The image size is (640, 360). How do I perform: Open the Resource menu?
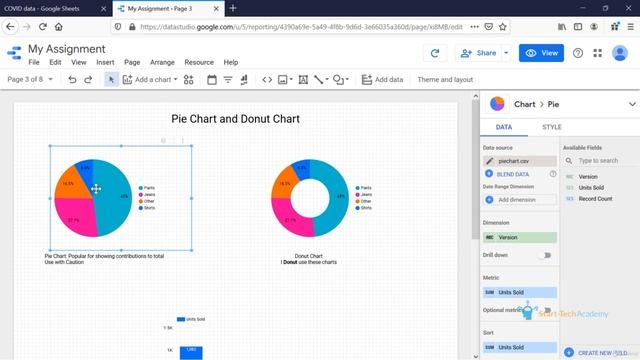tap(199, 62)
